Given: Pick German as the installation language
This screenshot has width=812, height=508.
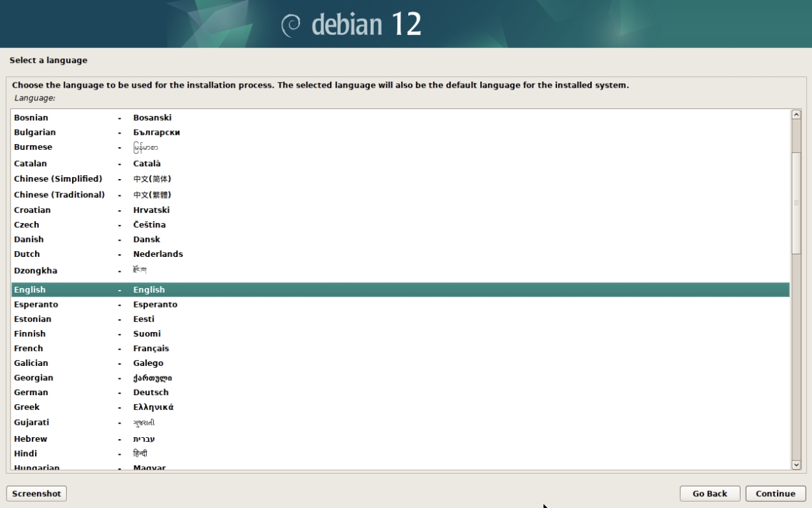Looking at the screenshot, I should pos(400,393).
